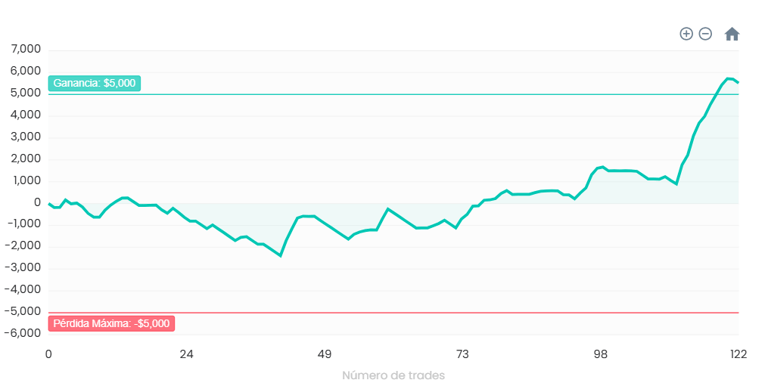Click the equity curve peak near trade 120
768x386 pixels.
[x=728, y=78]
